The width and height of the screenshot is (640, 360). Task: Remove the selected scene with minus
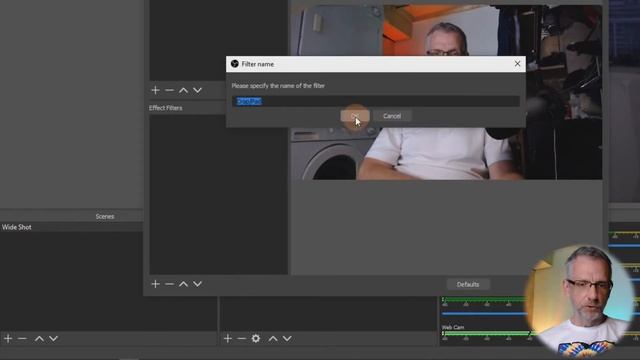(x=22, y=338)
